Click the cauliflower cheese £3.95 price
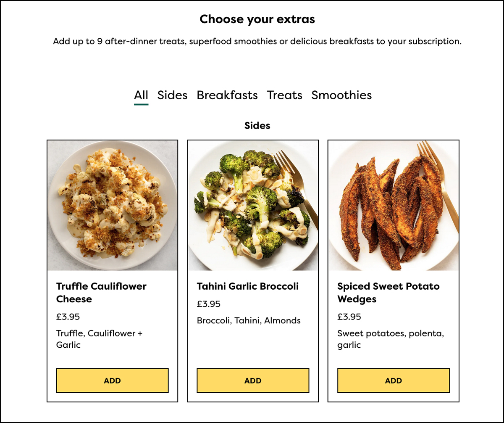Image resolution: width=504 pixels, height=423 pixels. pyautogui.click(x=68, y=317)
